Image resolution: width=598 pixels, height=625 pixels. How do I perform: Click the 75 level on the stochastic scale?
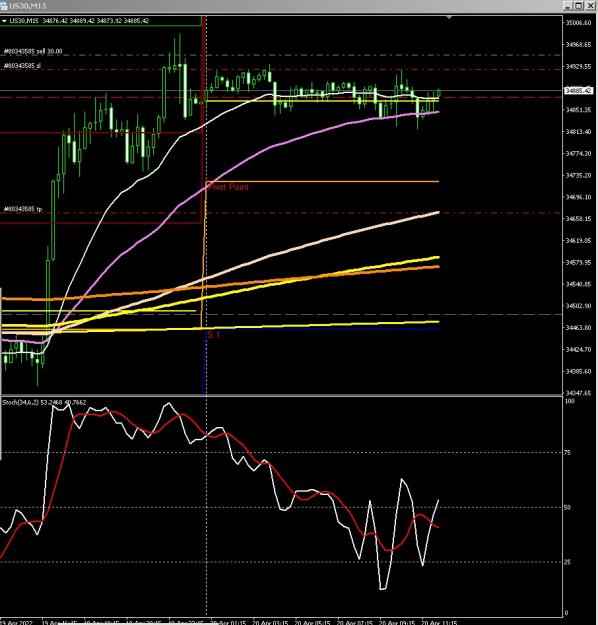(x=568, y=453)
